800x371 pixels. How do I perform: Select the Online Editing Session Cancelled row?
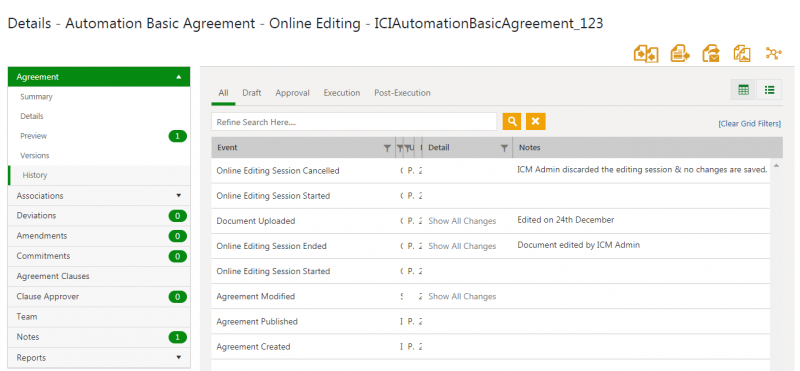pyautogui.click(x=490, y=171)
